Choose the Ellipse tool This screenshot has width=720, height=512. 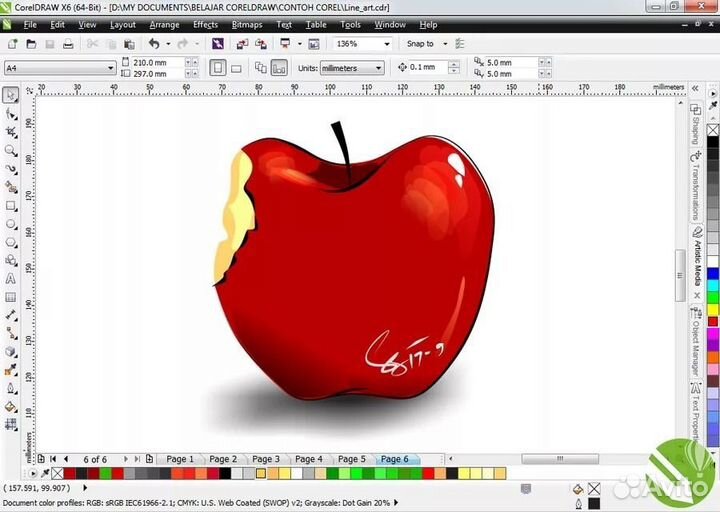pyautogui.click(x=11, y=224)
